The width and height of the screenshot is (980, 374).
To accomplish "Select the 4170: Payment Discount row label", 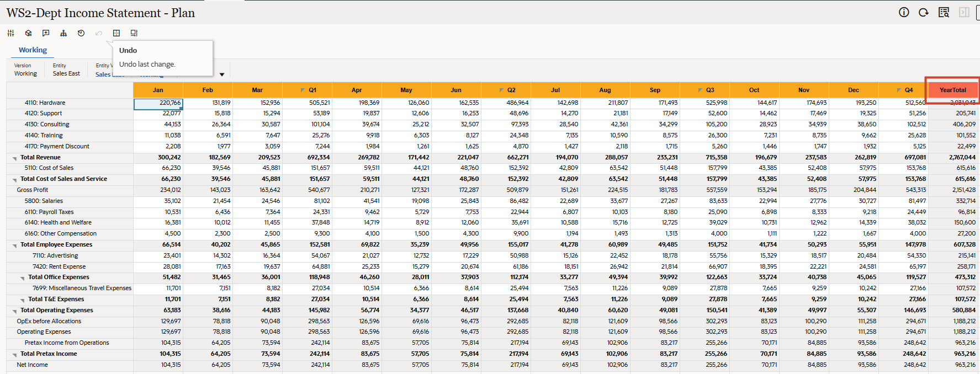I will pyautogui.click(x=57, y=146).
